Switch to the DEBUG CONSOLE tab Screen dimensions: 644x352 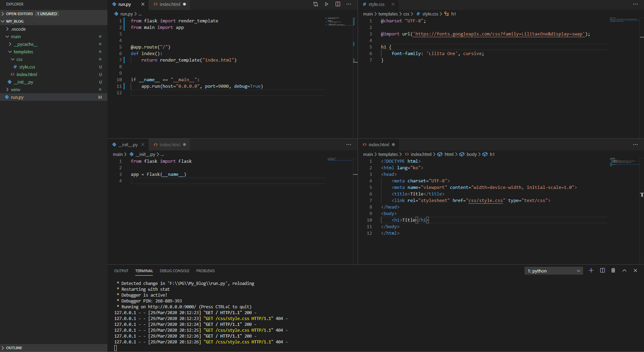click(x=175, y=271)
